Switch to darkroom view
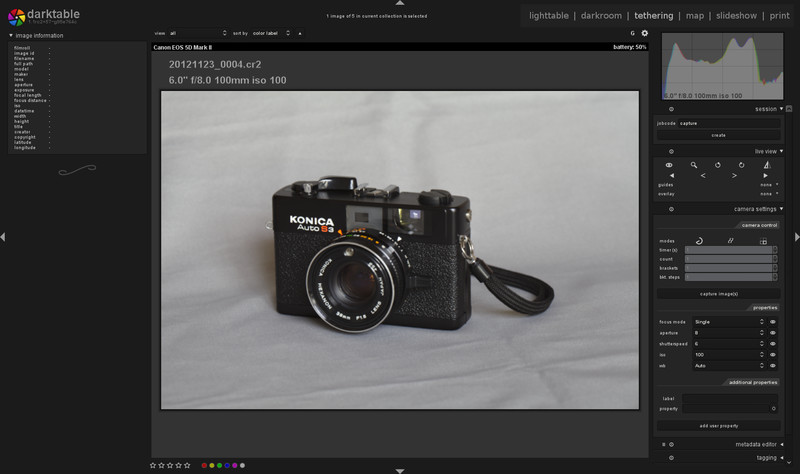Screen dimensions: 800x474 click(601, 16)
